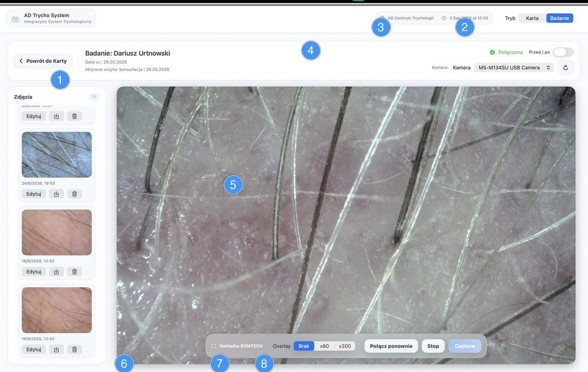Click Edytuj in the bottom-most photo card
The height and width of the screenshot is (372, 588).
click(x=34, y=349)
